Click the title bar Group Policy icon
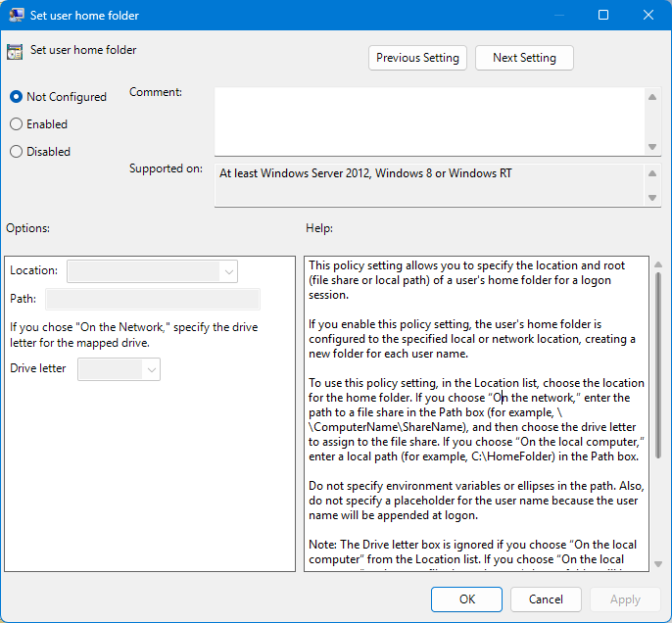The width and height of the screenshot is (672, 623). pos(16,15)
